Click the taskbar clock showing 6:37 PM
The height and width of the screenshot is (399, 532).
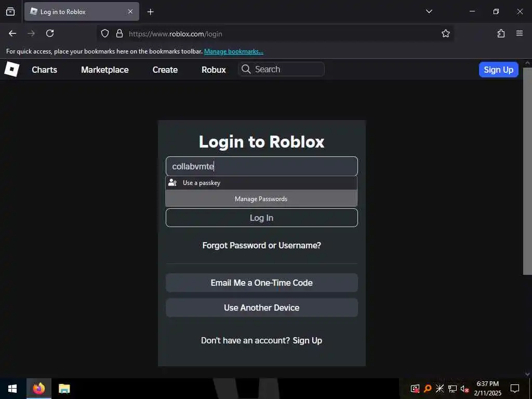[487, 389]
